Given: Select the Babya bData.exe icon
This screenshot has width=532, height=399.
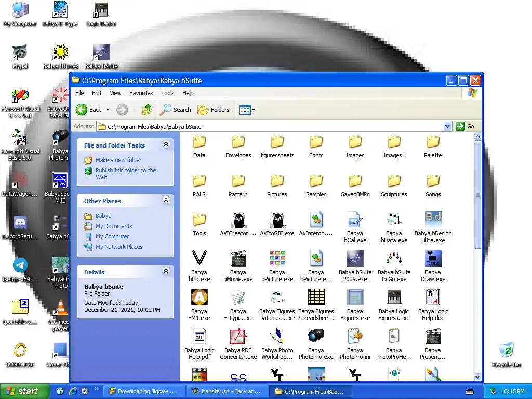Looking at the screenshot, I should pyautogui.click(x=394, y=220).
